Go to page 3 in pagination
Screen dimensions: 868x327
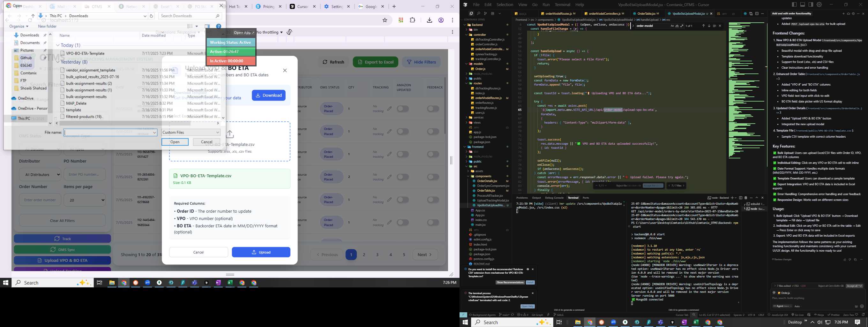pyautogui.click(x=378, y=255)
